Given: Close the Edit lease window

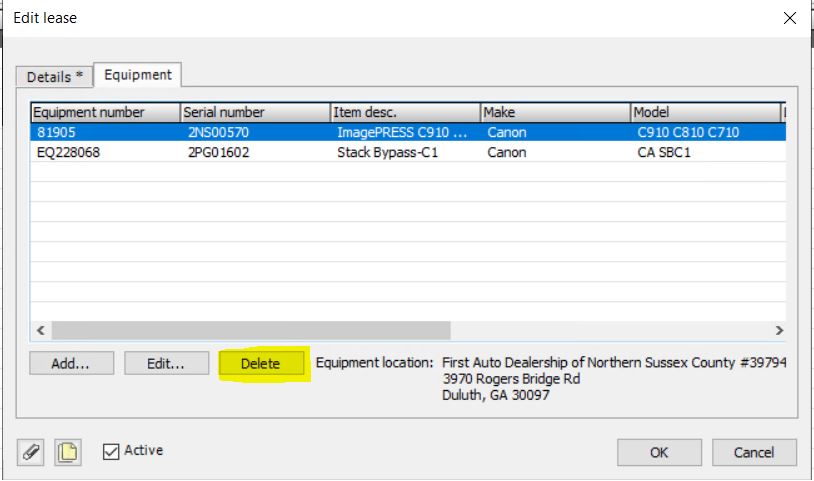Looking at the screenshot, I should (790, 18).
